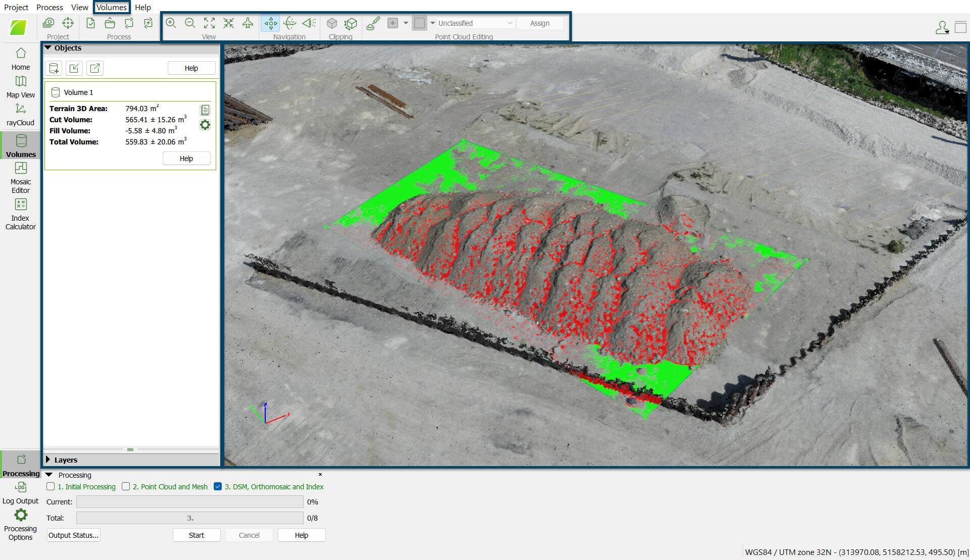This screenshot has height=560, width=970.
Task: Open Volume 1 settings gear
Action: (205, 125)
